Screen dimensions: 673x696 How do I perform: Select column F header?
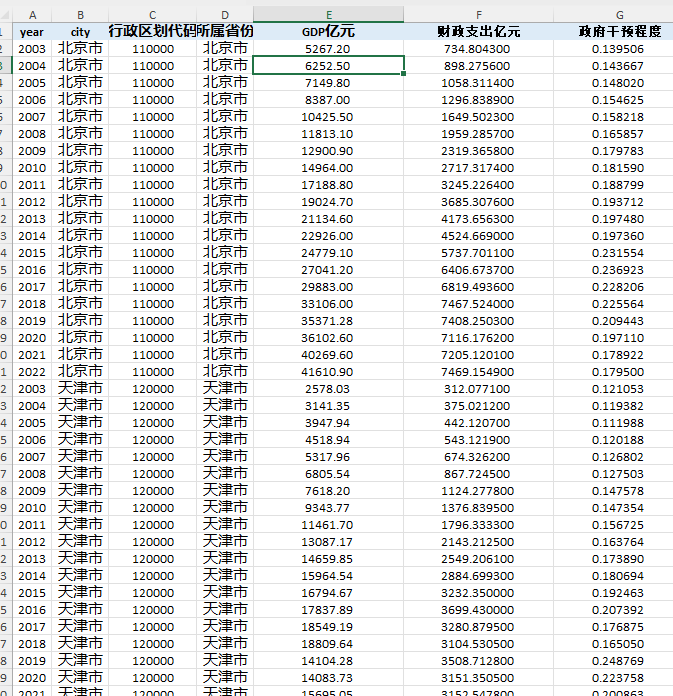pos(479,15)
